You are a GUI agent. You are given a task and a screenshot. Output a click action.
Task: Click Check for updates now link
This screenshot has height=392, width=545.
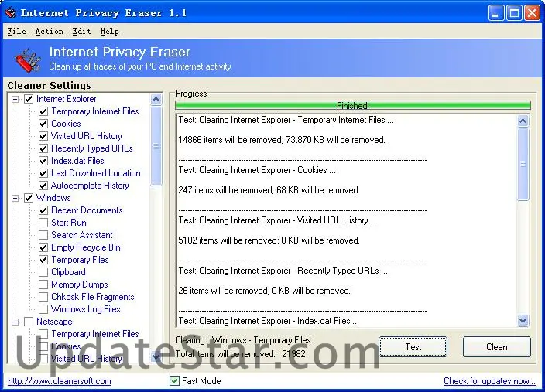(489, 381)
